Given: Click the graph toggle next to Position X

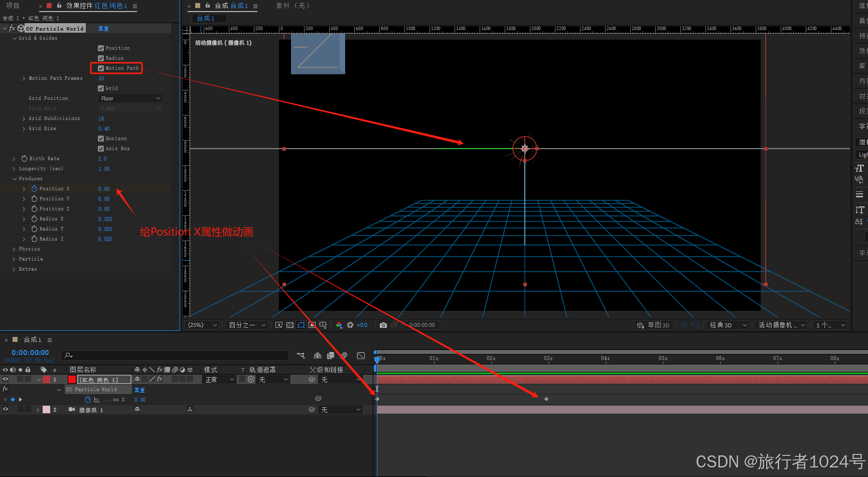Looking at the screenshot, I should click(x=97, y=400).
